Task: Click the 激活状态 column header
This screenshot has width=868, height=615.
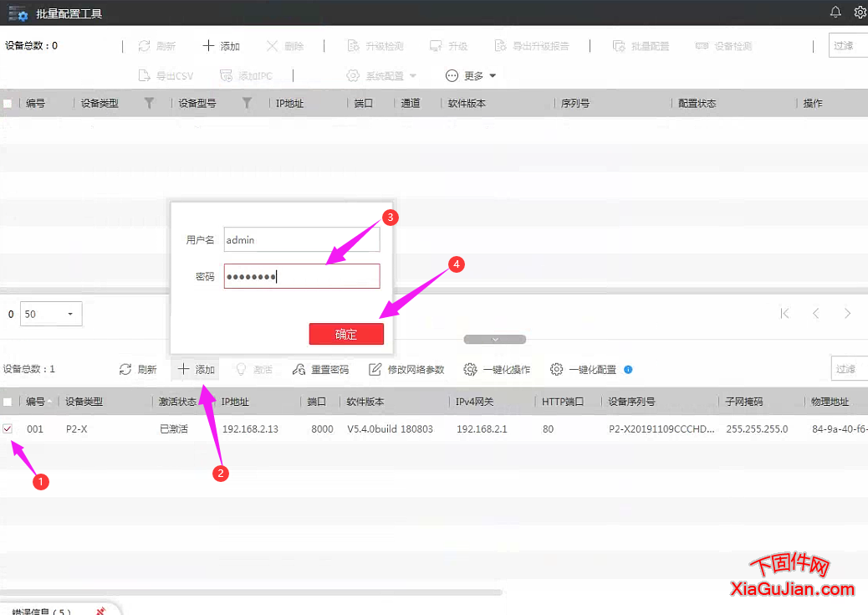Action: coord(177,402)
